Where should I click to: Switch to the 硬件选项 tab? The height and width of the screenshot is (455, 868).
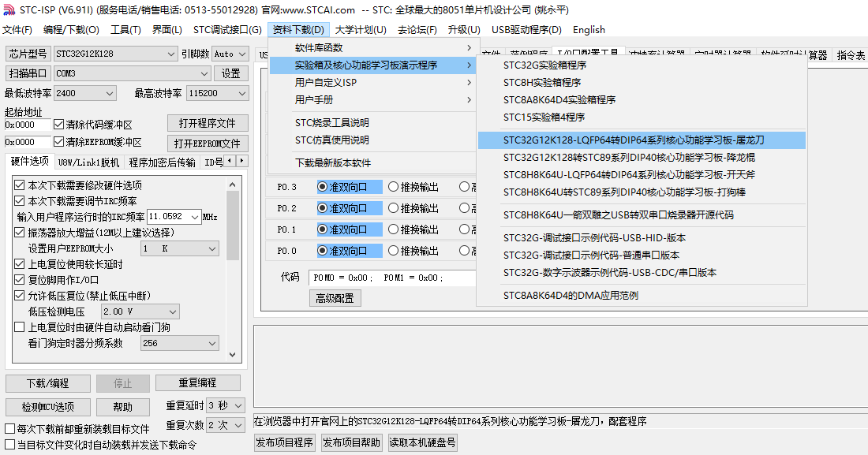pos(30,161)
